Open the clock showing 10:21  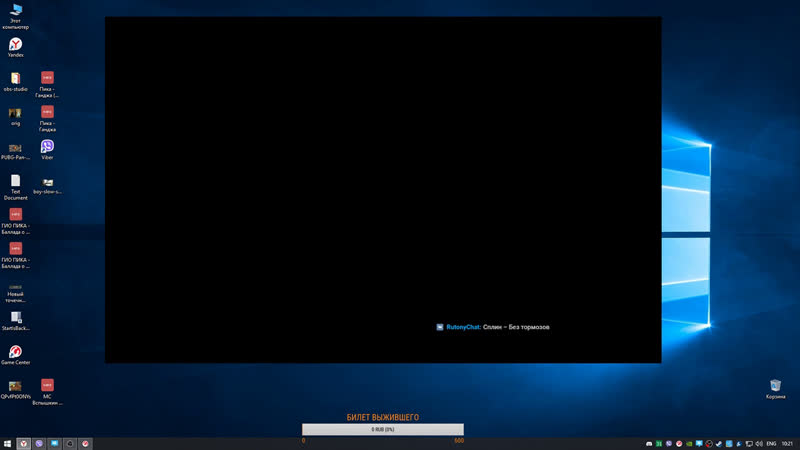(787, 444)
